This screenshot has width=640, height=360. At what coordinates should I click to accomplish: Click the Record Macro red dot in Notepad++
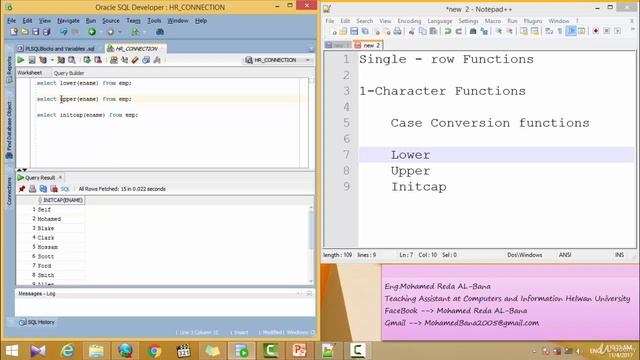tap(596, 31)
